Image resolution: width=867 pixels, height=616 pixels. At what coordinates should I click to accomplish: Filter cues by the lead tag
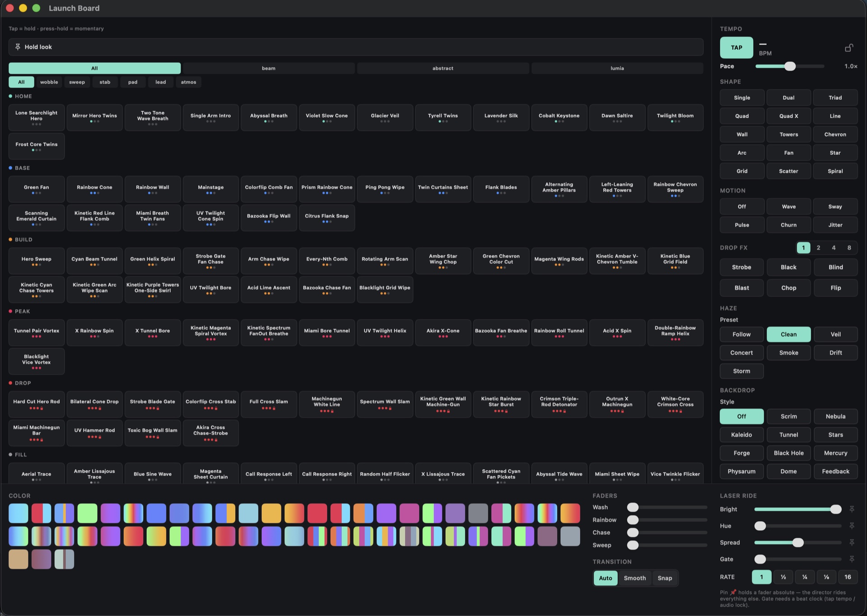coord(161,82)
